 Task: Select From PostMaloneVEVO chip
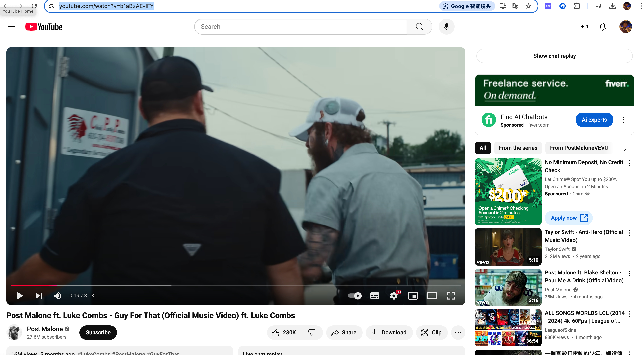[x=579, y=148]
